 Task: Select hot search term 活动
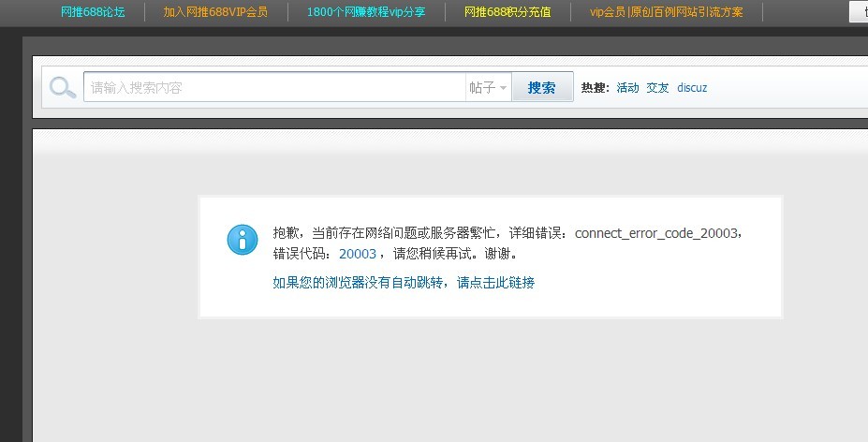coord(627,87)
